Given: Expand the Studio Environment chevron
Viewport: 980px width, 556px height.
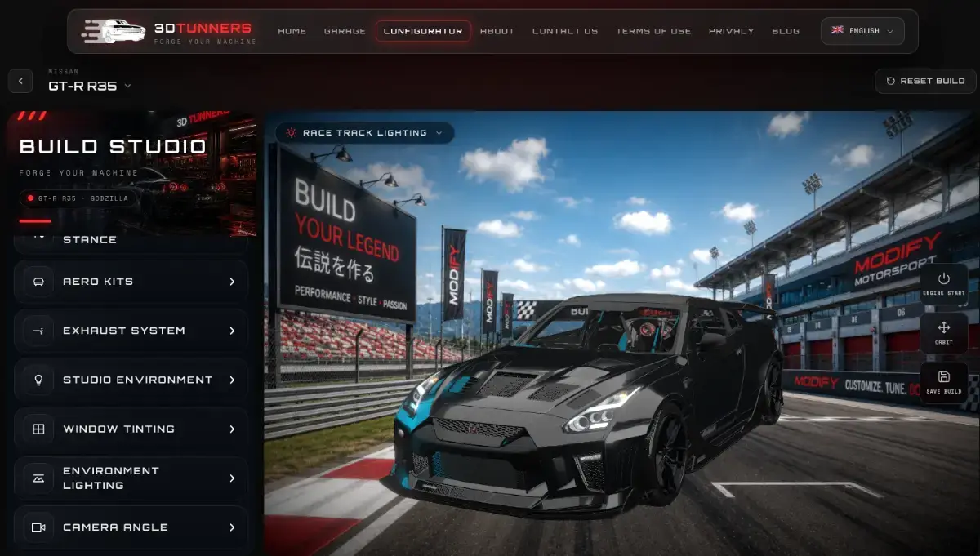Looking at the screenshot, I should [x=232, y=380].
